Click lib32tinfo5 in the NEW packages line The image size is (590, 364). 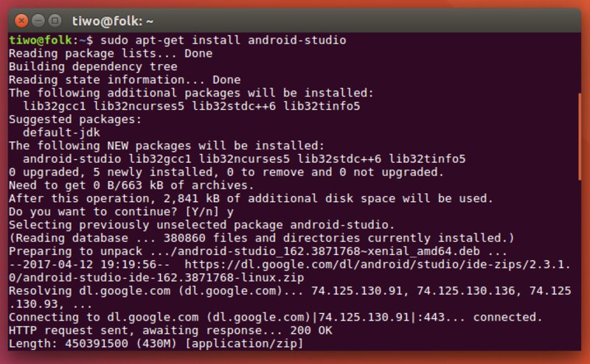click(x=427, y=159)
